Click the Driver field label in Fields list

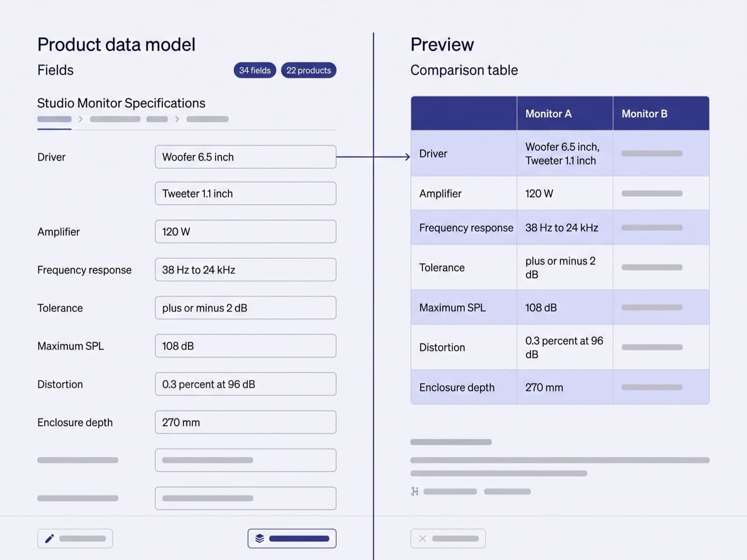pyautogui.click(x=51, y=157)
